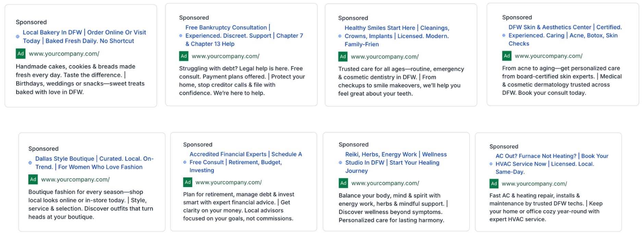Click the globe icon next to the Reiki headline
The width and height of the screenshot is (644, 235).
[340, 162]
